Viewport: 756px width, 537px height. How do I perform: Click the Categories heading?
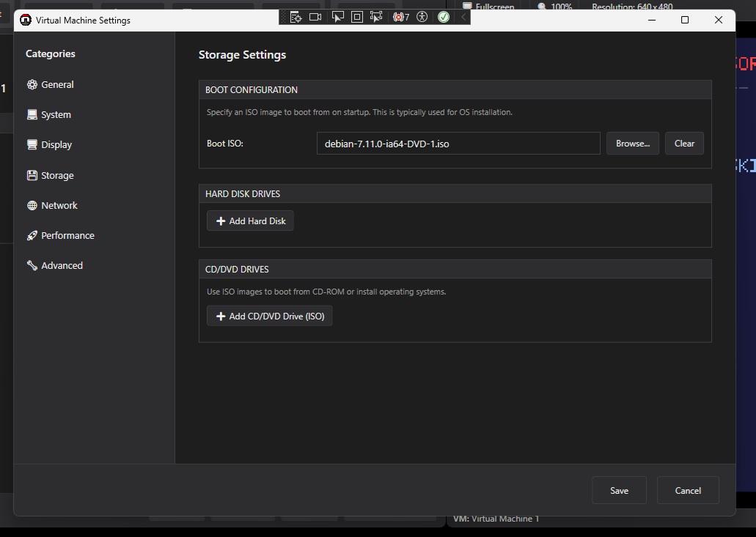tap(50, 53)
